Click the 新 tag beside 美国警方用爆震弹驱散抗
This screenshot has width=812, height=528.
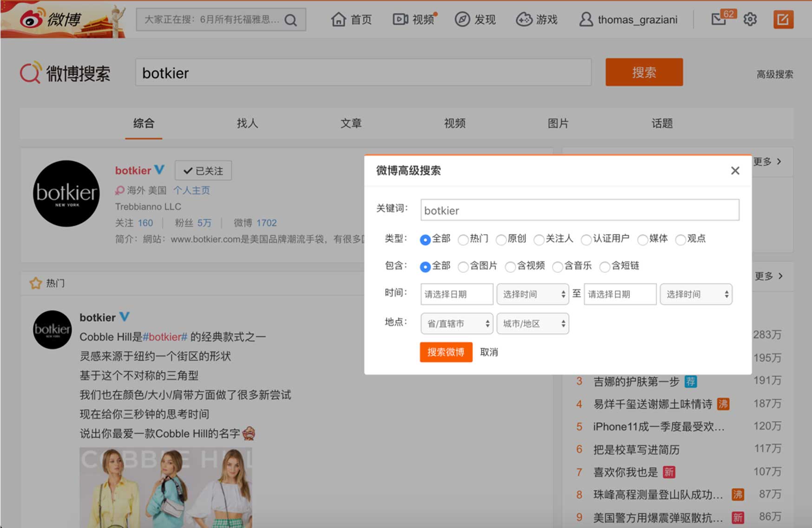coord(738,517)
